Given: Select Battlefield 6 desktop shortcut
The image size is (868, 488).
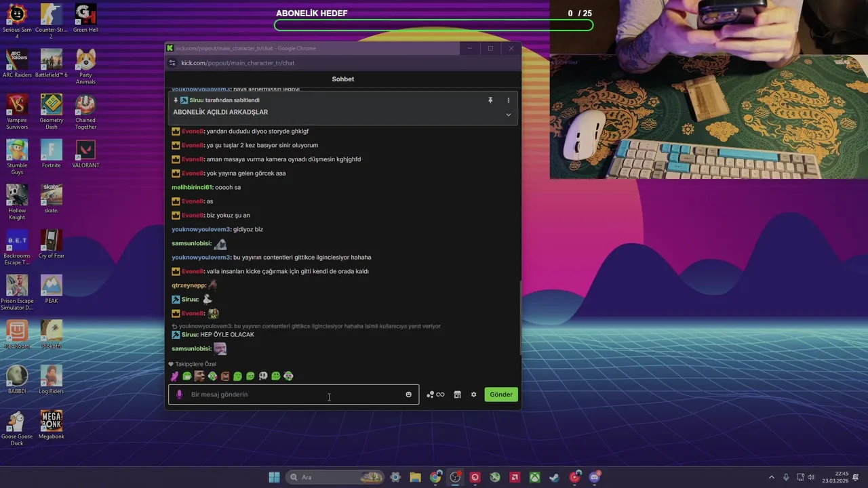Looking at the screenshot, I should [x=52, y=64].
